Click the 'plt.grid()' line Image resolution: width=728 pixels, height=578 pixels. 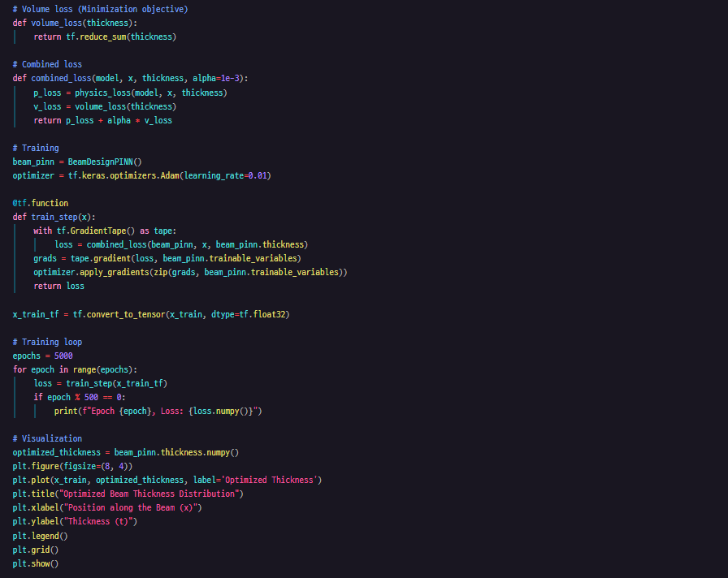pyautogui.click(x=36, y=550)
